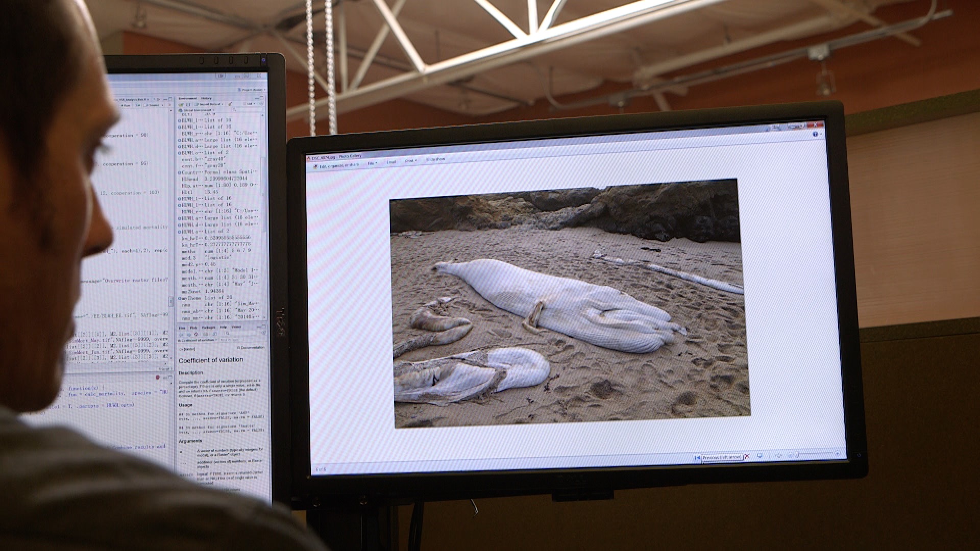This screenshot has width=980, height=551.
Task: Open the Files tab in RStudio
Action: click(x=182, y=328)
